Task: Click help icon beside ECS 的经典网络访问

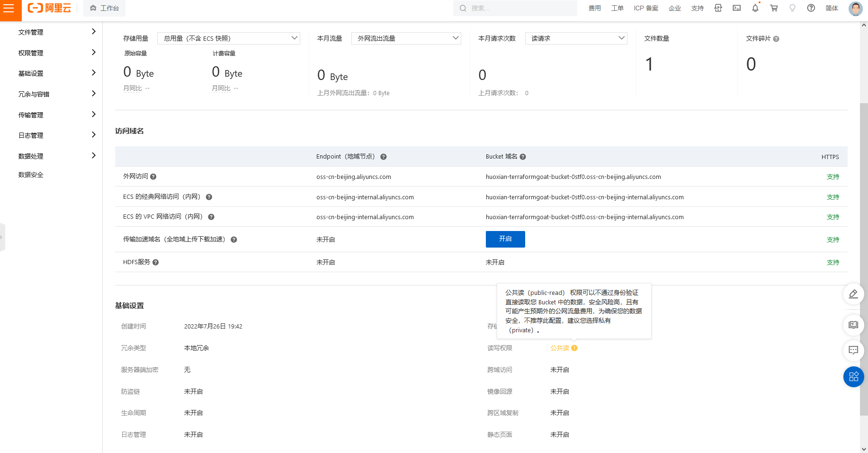Action: (209, 197)
